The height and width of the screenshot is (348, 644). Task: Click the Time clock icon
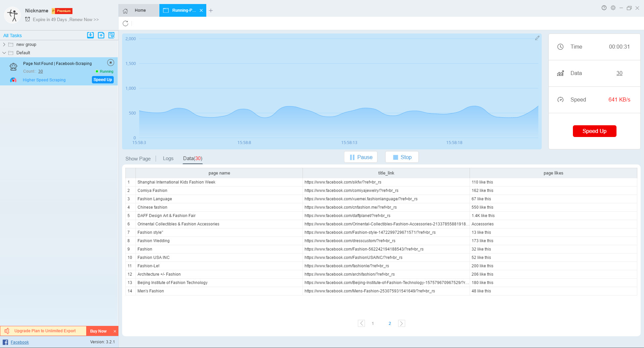point(560,47)
